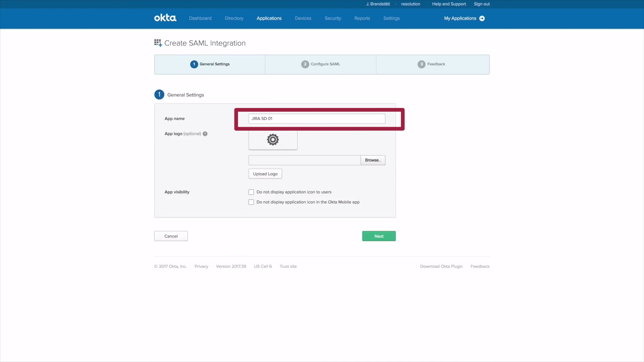Open the Privacy footer link

(x=201, y=266)
